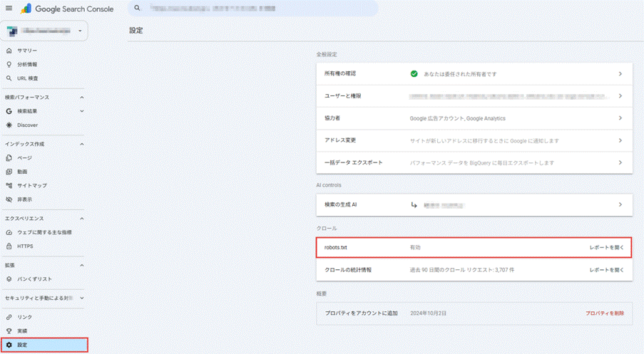
Task: Open ウェブに関する主な指標 gauge icon
Action: (9, 232)
